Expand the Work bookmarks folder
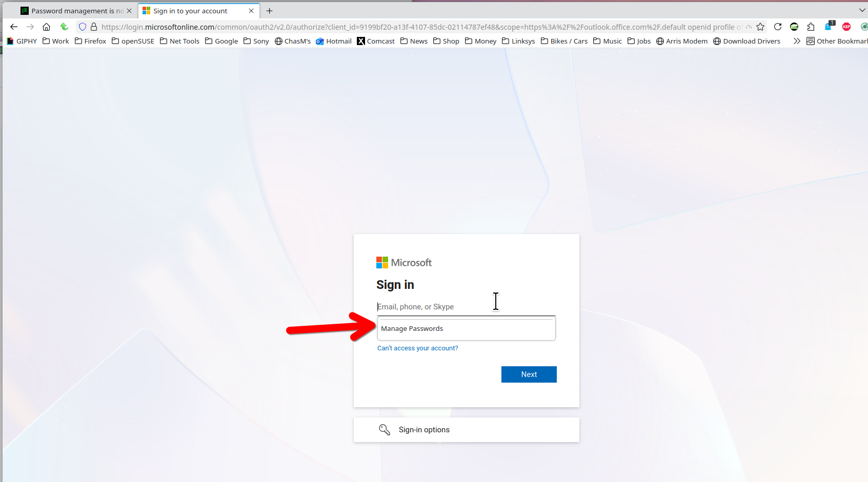 tap(56, 41)
